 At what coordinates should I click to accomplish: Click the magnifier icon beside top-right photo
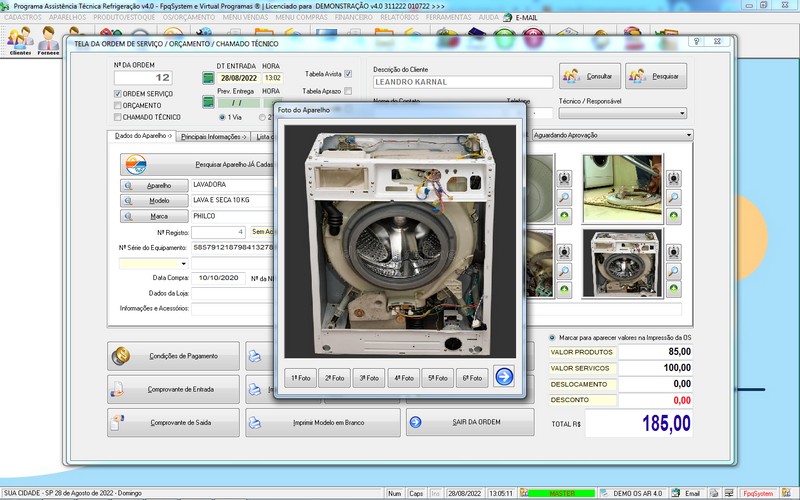coord(674,197)
